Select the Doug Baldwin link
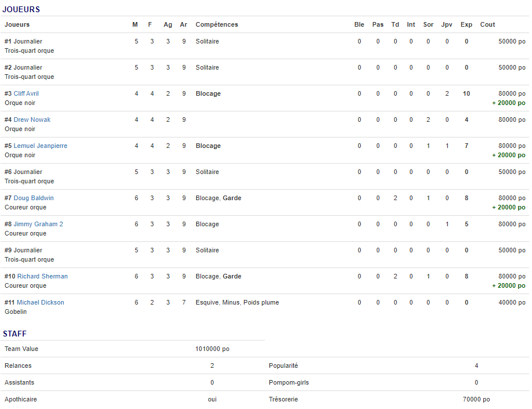Screen dimensions: 532x409 33,198
